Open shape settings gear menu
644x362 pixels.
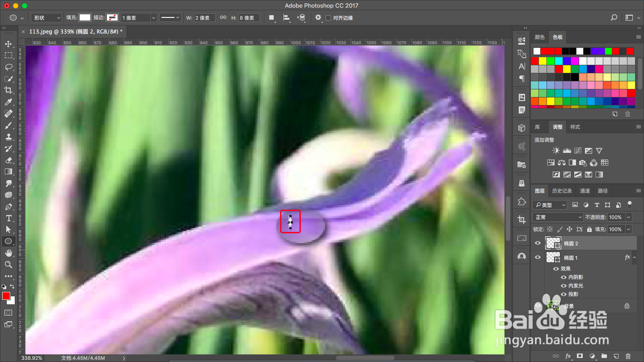tap(318, 18)
